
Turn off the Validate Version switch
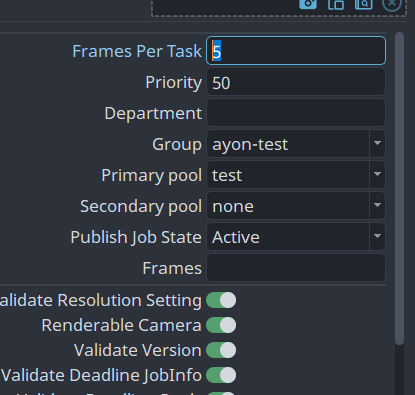click(221, 350)
